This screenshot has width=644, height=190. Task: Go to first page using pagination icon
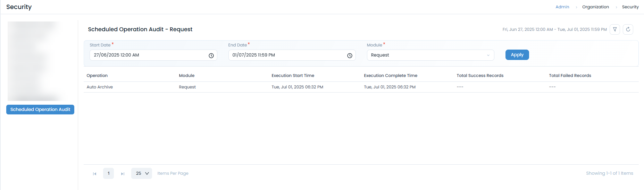point(94,174)
